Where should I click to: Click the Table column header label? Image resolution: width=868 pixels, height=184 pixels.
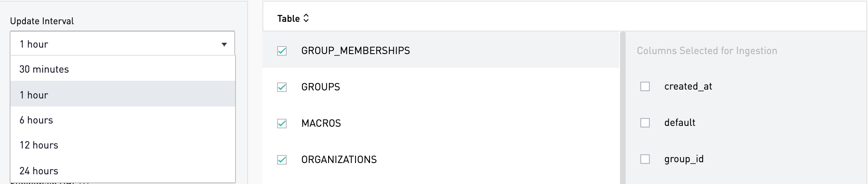[288, 19]
